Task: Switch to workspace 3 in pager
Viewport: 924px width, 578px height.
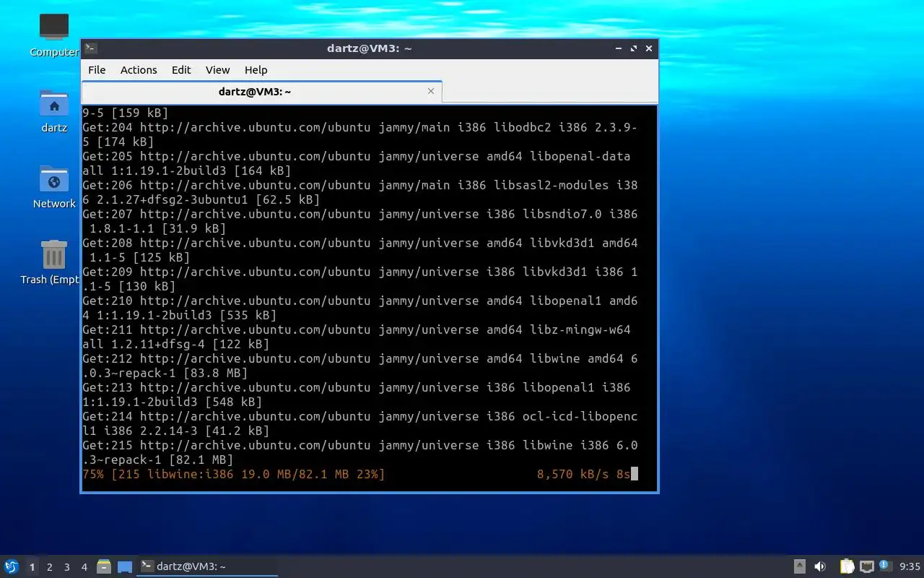Action: 67,567
